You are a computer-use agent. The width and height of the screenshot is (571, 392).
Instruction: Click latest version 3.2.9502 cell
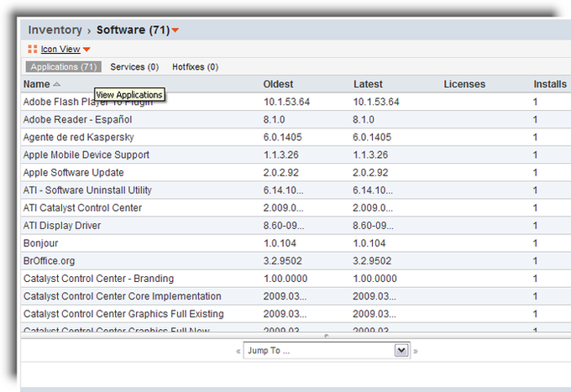[x=372, y=261]
